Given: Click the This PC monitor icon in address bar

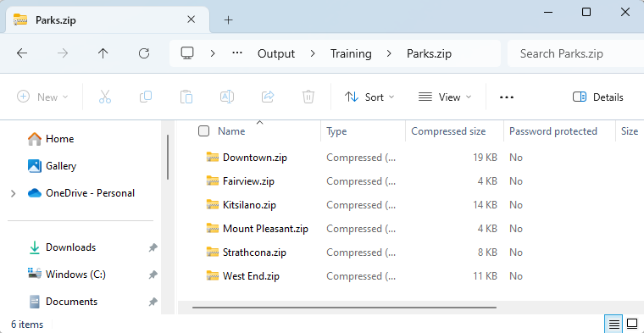Looking at the screenshot, I should (x=187, y=53).
